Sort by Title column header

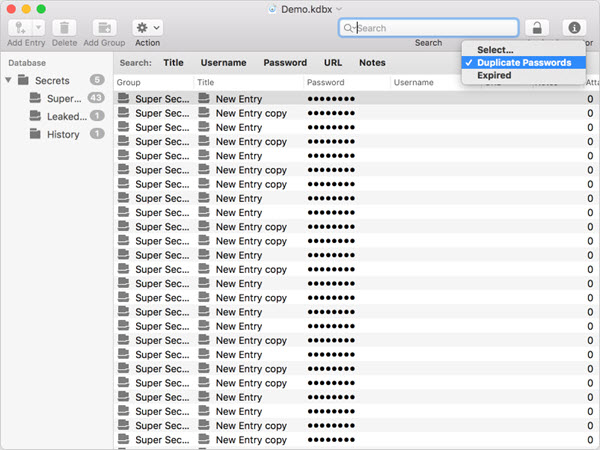[x=249, y=82]
